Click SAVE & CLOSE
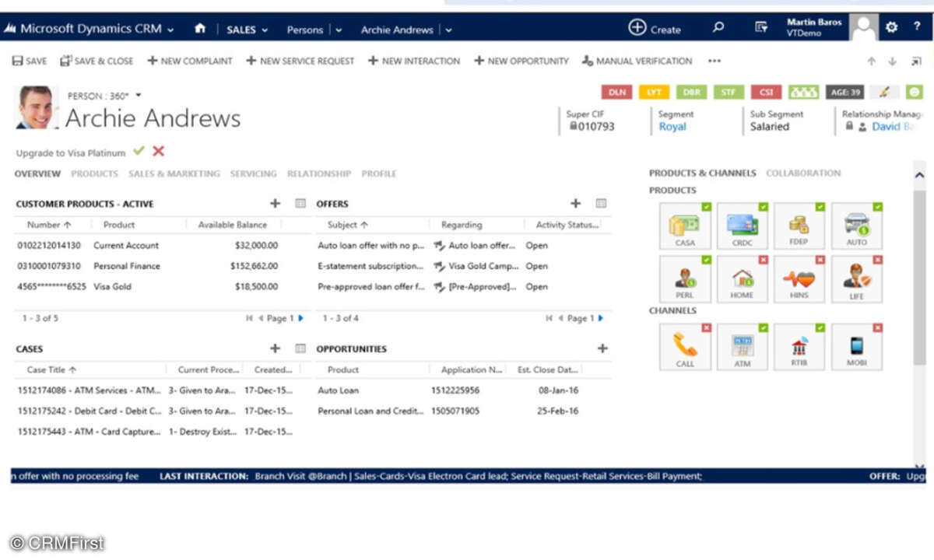This screenshot has width=934, height=560. 97,61
